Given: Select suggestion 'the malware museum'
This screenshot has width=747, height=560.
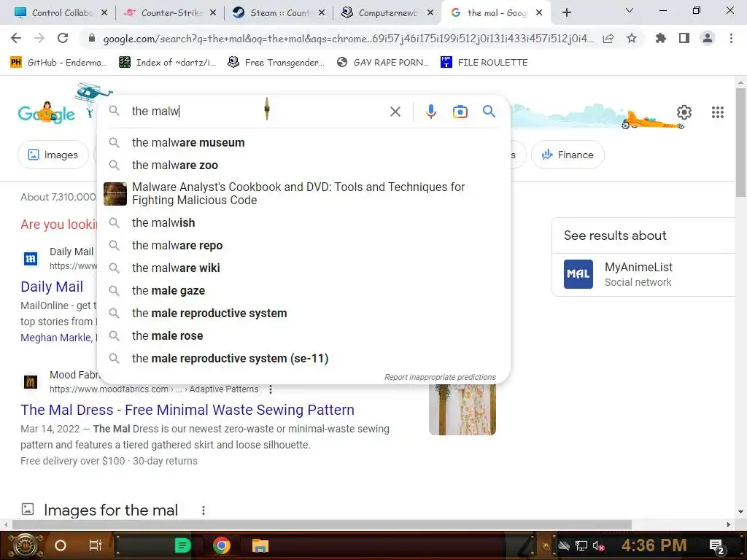Looking at the screenshot, I should (x=303, y=142).
